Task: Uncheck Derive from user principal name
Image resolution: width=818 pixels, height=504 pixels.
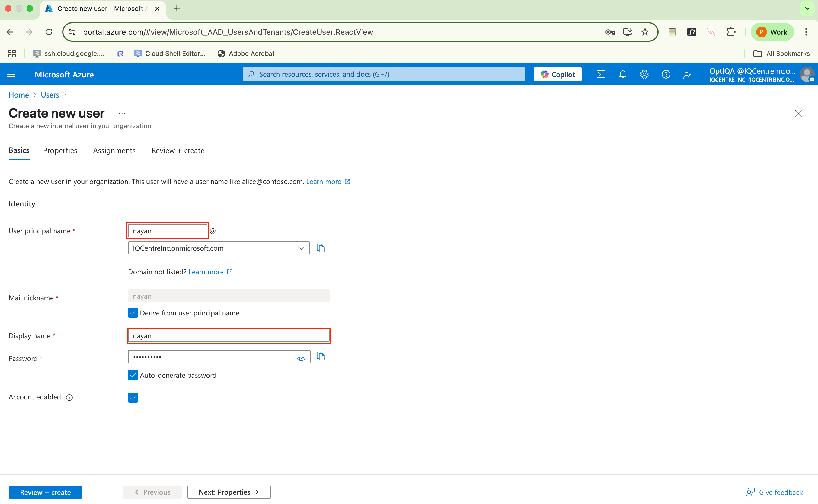Action: 133,313
